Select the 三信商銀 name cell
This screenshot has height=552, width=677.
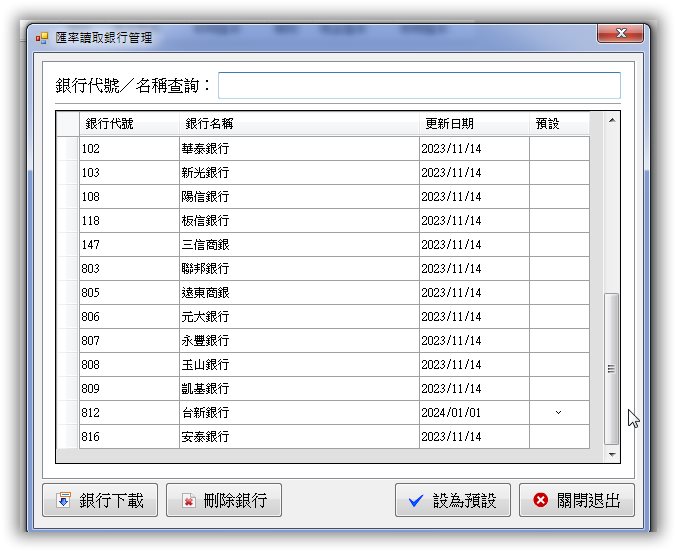(x=299, y=244)
